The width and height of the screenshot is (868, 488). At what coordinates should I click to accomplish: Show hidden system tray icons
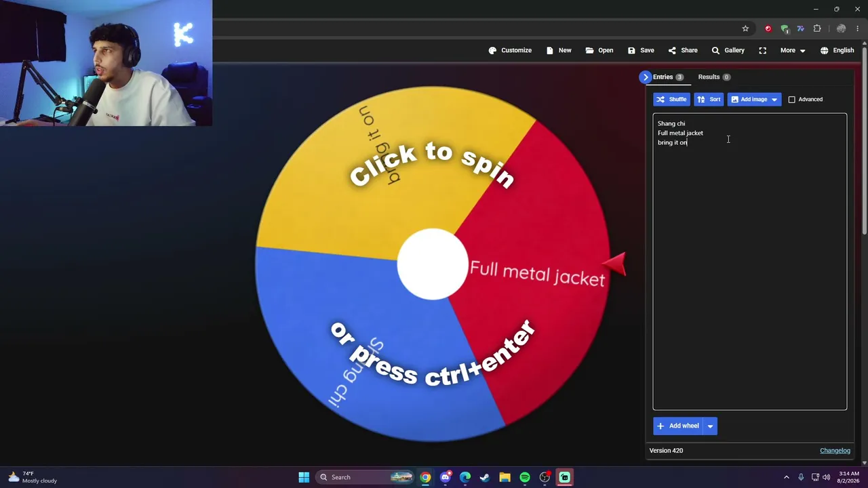pos(787,477)
